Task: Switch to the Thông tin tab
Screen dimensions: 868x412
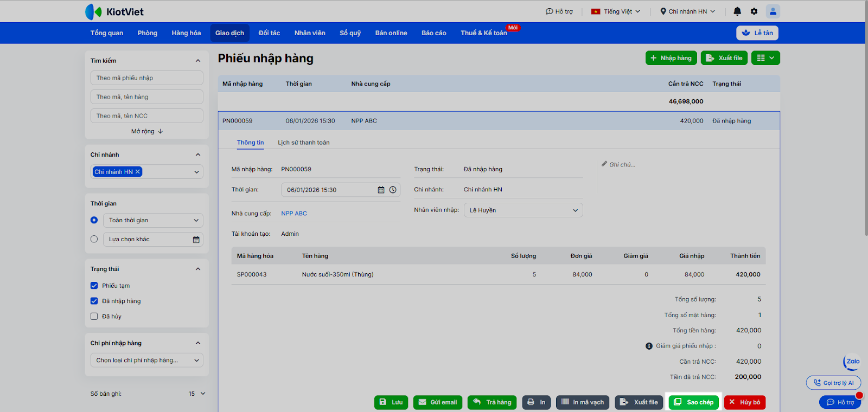Action: pyautogui.click(x=251, y=143)
